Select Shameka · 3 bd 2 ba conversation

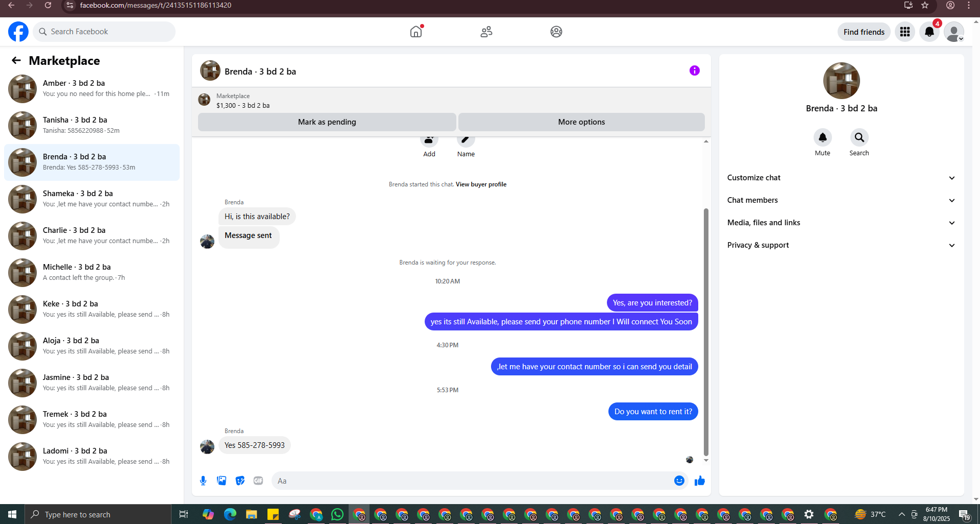pos(92,199)
